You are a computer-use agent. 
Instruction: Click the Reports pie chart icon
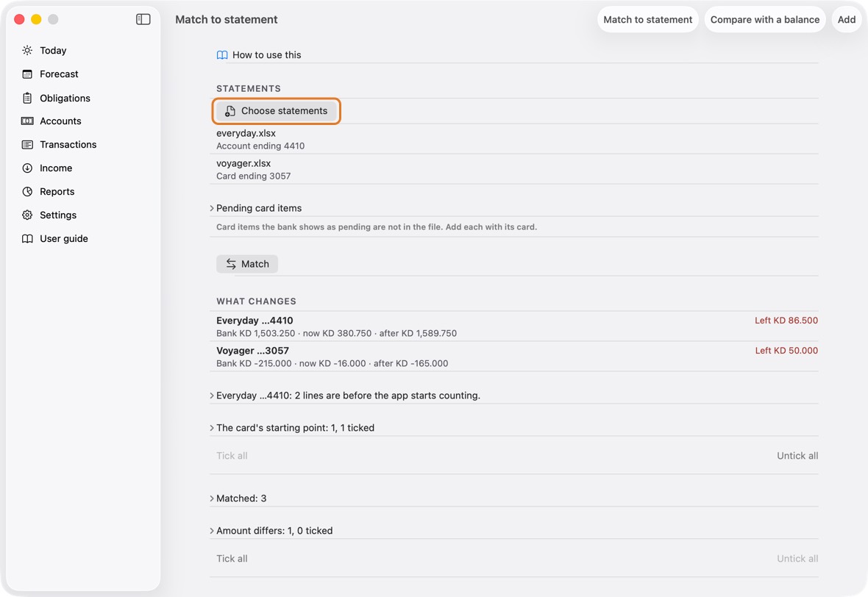(x=27, y=191)
